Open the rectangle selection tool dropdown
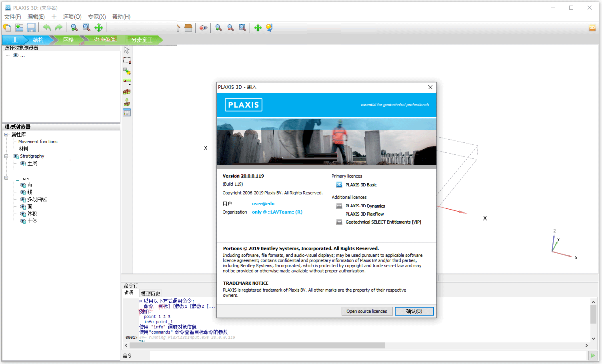 130,64
